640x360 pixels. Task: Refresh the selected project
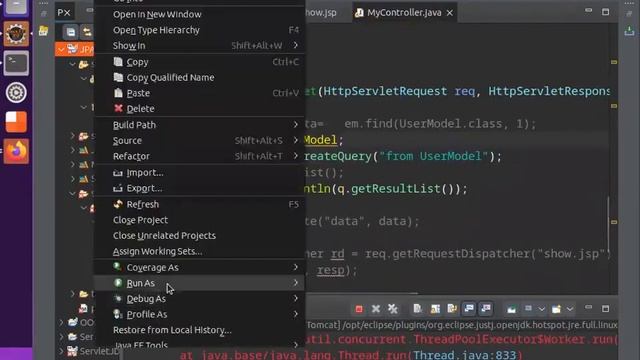[200, 204]
